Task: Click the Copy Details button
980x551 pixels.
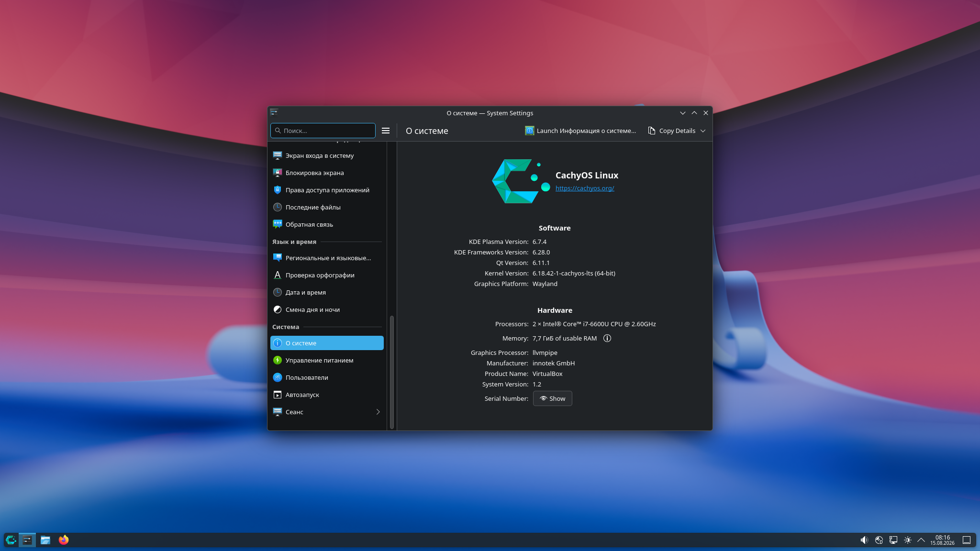Action: click(672, 131)
